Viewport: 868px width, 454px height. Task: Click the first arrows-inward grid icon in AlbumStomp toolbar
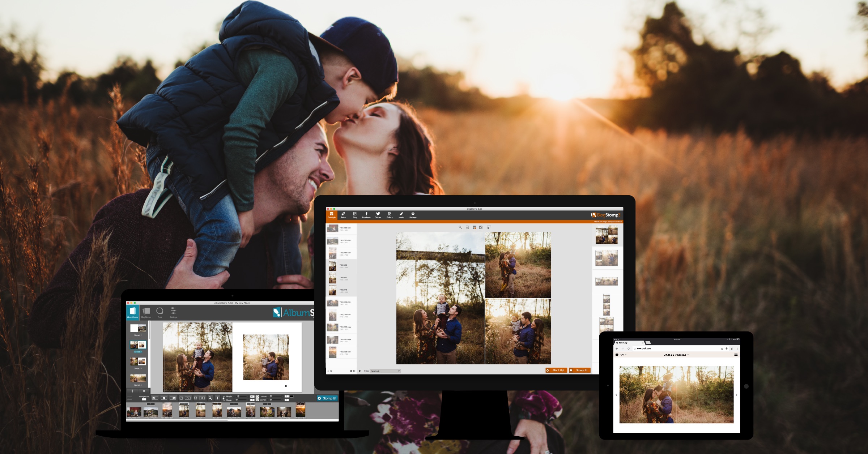pos(181,398)
